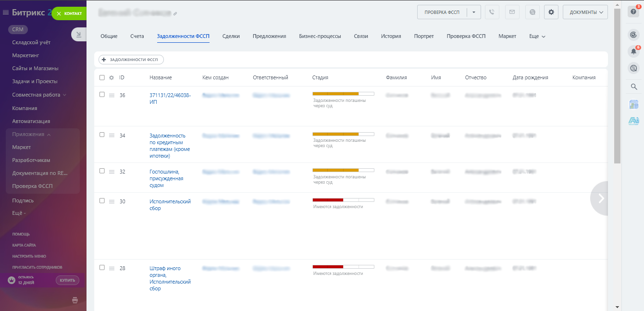Click the stage progress bar for row 36
The image size is (644, 311).
[343, 94]
